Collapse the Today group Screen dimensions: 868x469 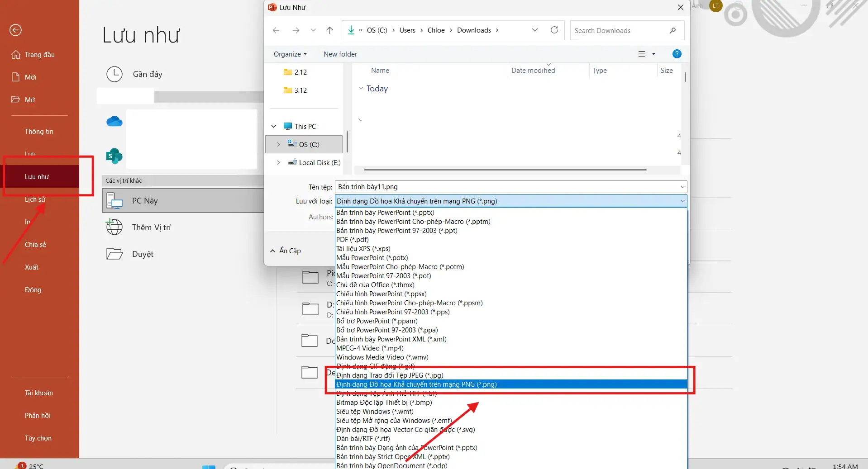point(361,88)
